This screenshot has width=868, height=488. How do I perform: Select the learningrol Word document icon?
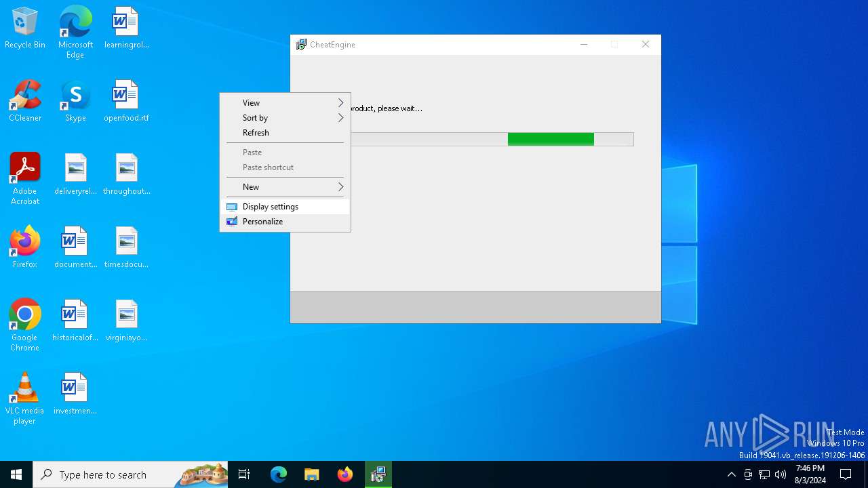126,28
